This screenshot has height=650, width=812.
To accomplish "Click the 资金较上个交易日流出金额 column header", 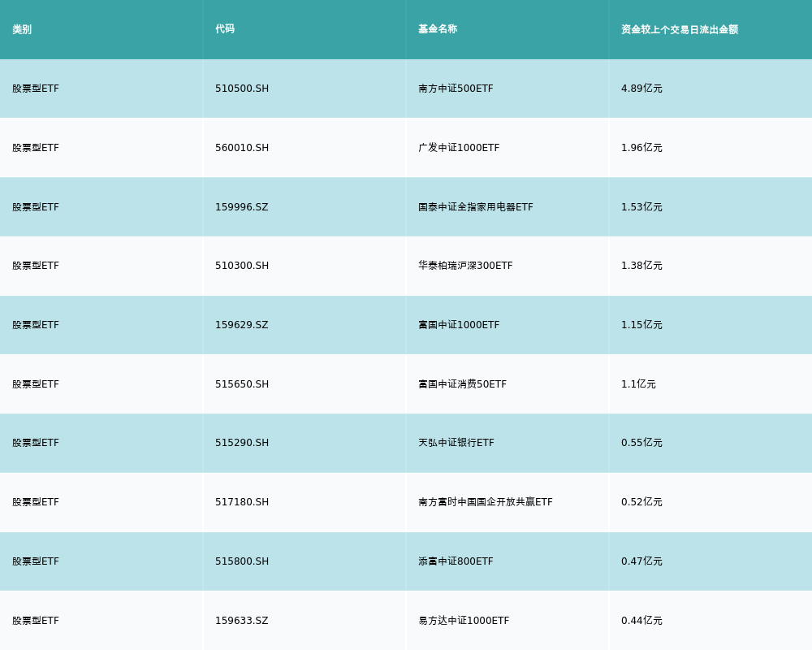I will (680, 29).
